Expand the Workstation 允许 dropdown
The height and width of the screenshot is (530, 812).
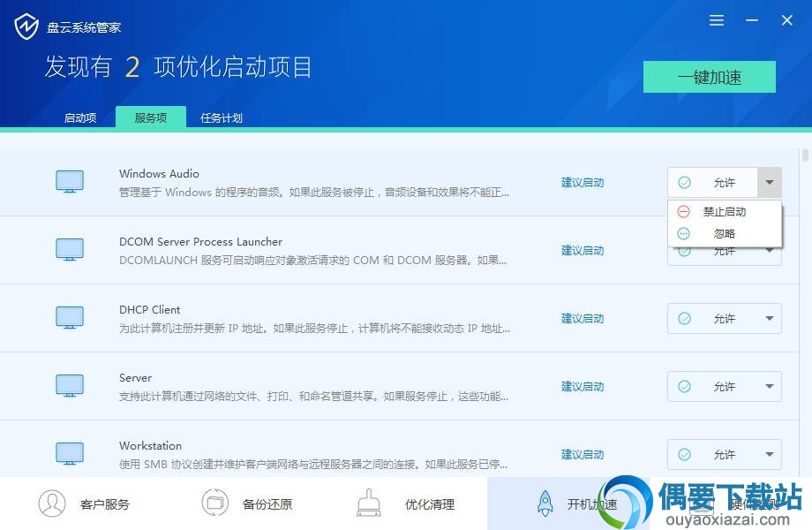tap(770, 454)
